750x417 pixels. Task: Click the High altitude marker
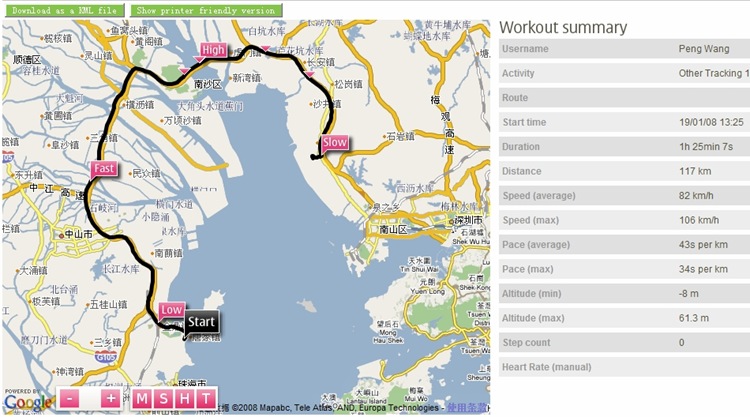pos(213,50)
